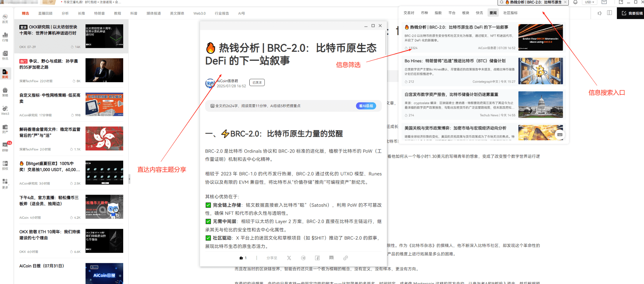Image resolution: width=644 pixels, height=284 pixels.
Task: Click the AiCoin信息君 author avatar
Action: (210, 83)
